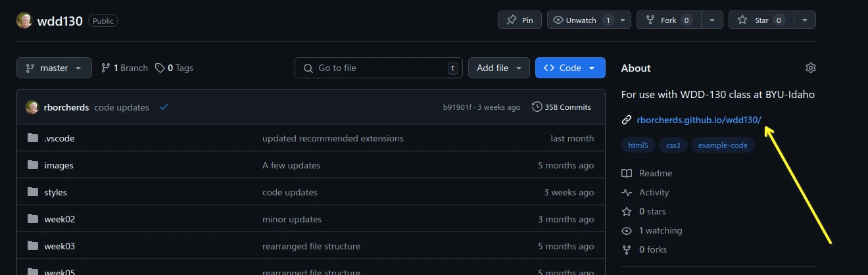This screenshot has width=868, height=275.
Task: Open the Add file dropdown
Action: point(498,68)
